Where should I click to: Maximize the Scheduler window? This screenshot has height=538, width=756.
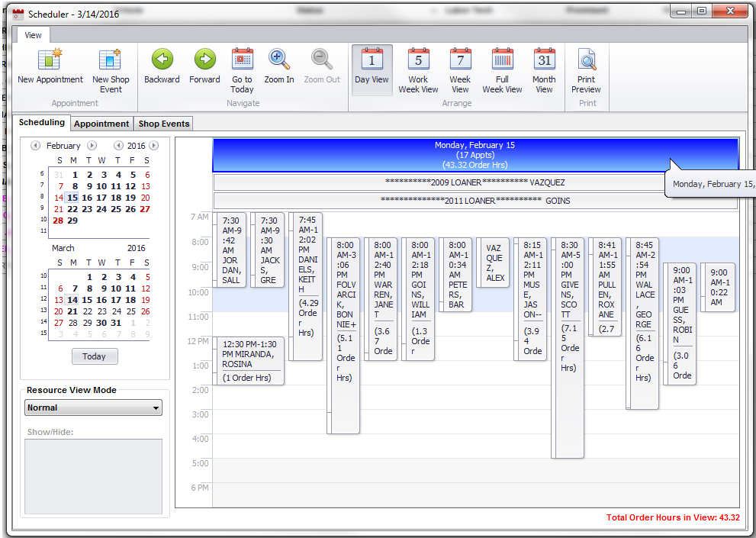coord(702,11)
